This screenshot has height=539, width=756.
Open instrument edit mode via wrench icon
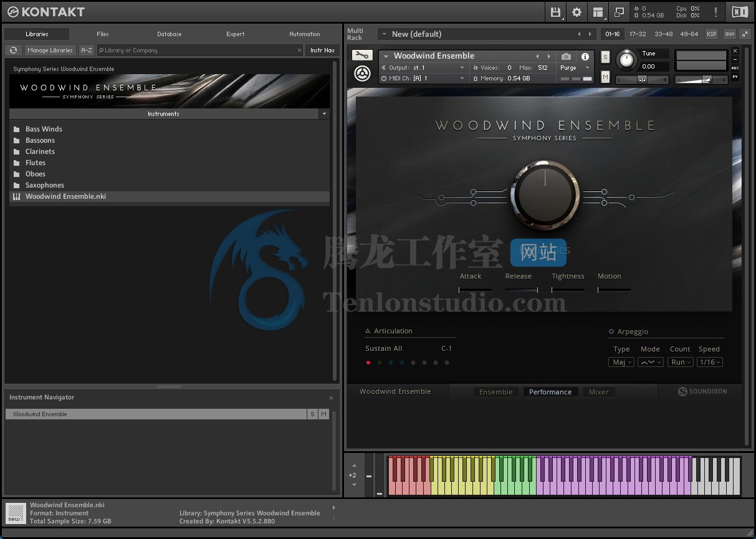click(x=362, y=56)
